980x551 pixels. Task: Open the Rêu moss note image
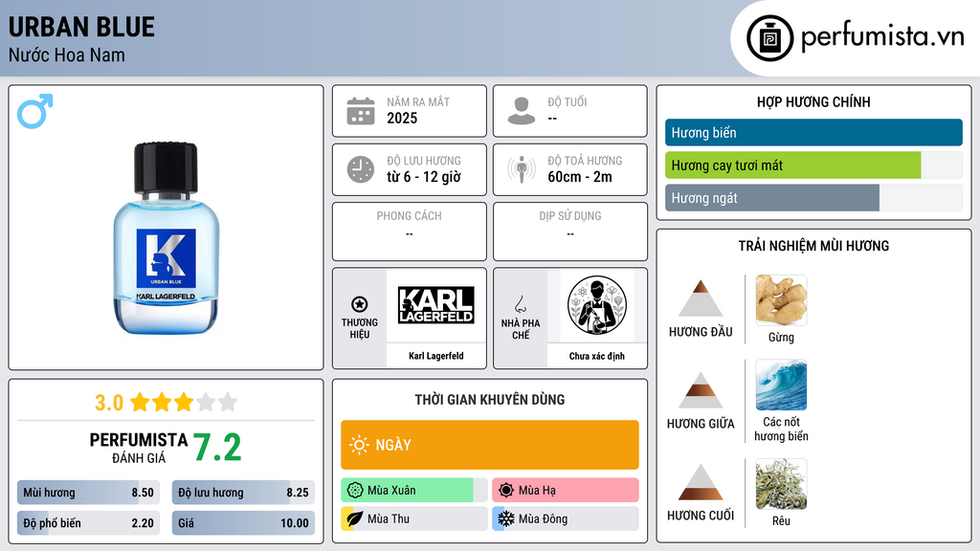click(x=781, y=484)
